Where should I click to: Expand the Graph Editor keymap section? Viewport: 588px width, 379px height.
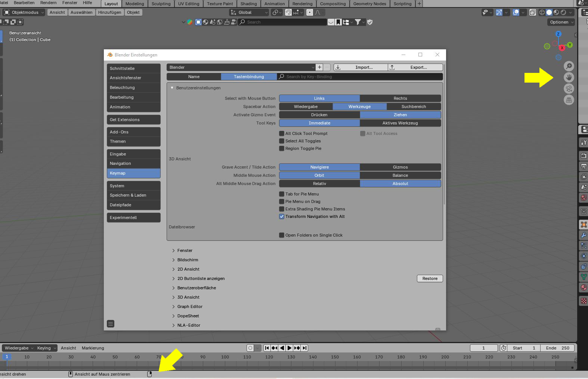pos(173,306)
